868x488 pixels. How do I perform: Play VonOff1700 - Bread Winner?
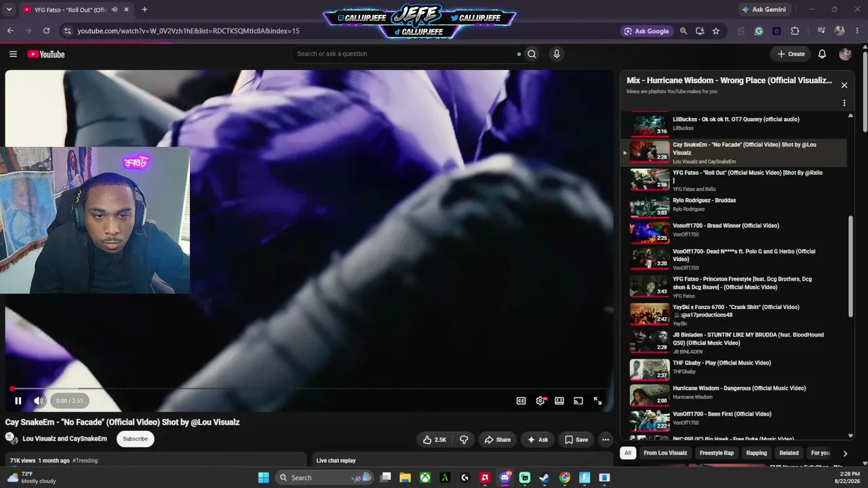point(734,231)
